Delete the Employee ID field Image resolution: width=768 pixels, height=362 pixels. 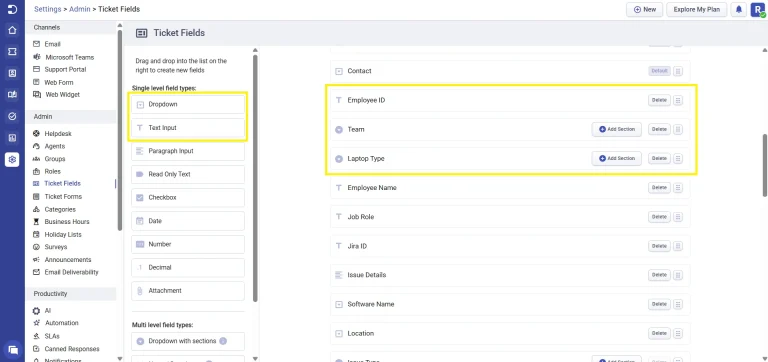(659, 100)
